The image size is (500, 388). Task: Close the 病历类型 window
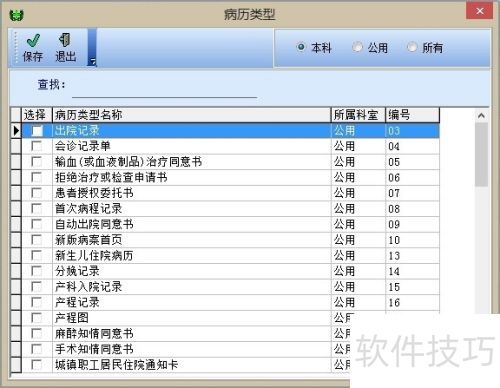(x=479, y=11)
